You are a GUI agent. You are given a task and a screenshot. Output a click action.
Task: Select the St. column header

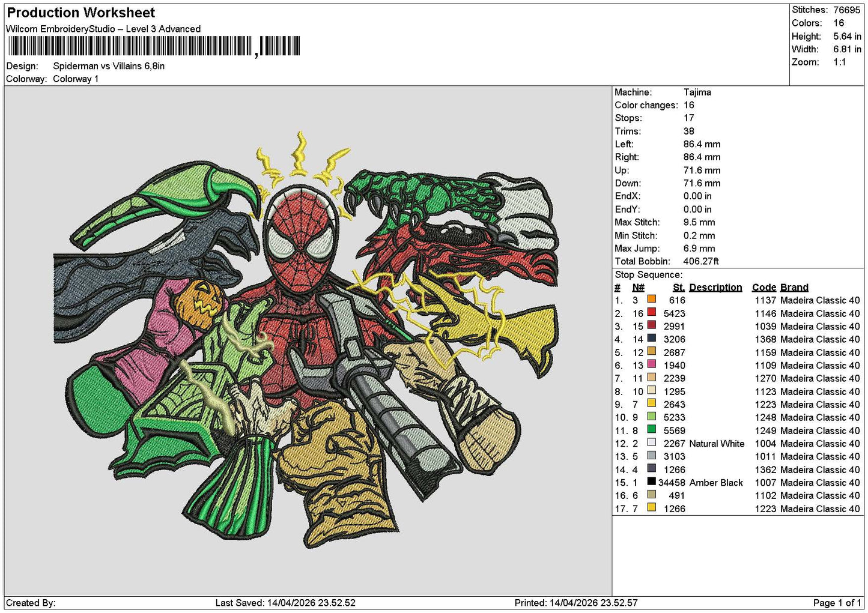point(679,288)
